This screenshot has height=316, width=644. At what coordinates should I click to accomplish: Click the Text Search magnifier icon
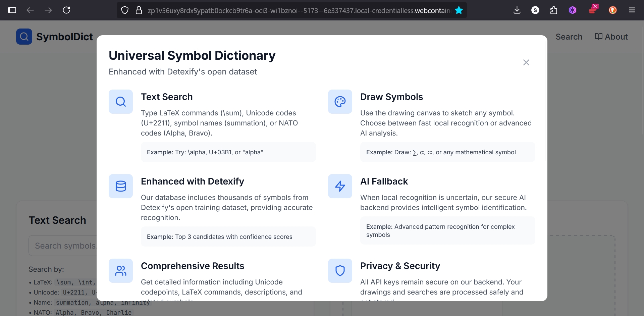tap(121, 102)
